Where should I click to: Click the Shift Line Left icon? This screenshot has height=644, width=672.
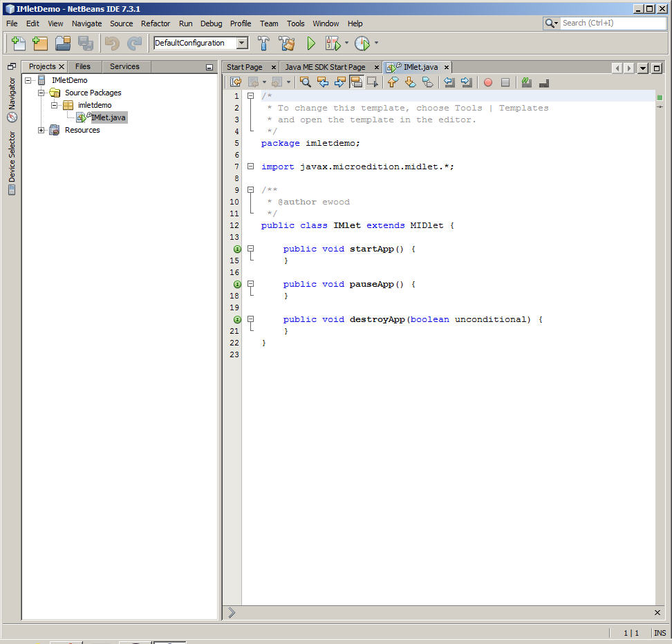click(x=449, y=82)
